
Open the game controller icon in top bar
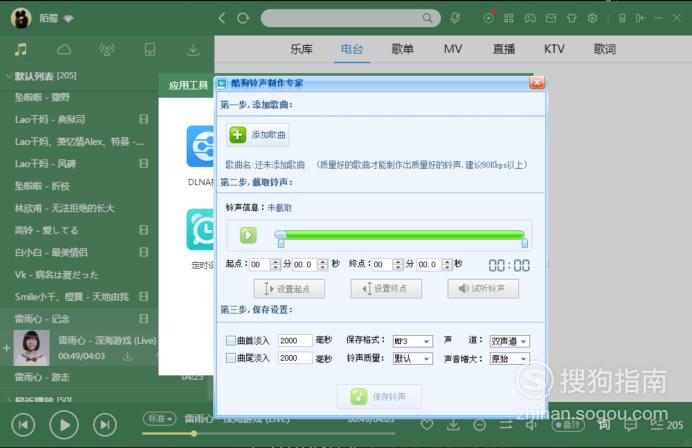pos(530,18)
